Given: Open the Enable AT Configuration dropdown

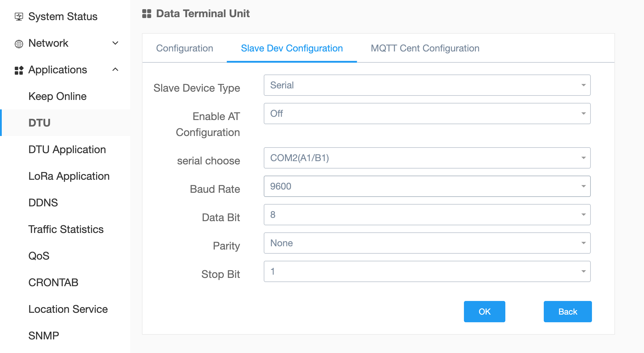Looking at the screenshot, I should click(x=427, y=114).
